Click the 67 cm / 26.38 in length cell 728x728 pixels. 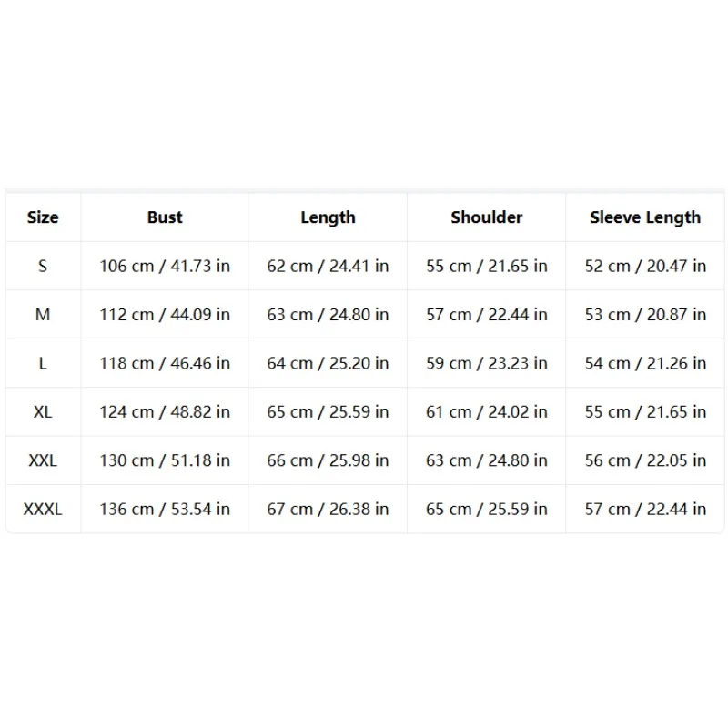328,509
